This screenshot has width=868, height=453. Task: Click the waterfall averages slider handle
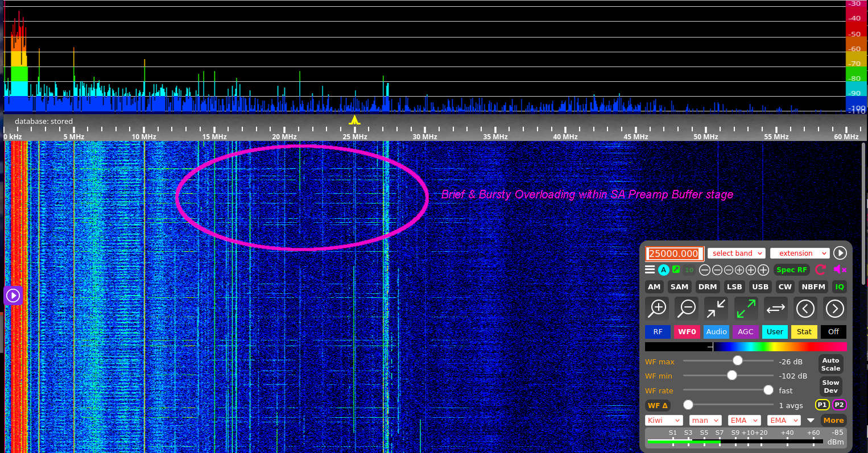pyautogui.click(x=688, y=405)
